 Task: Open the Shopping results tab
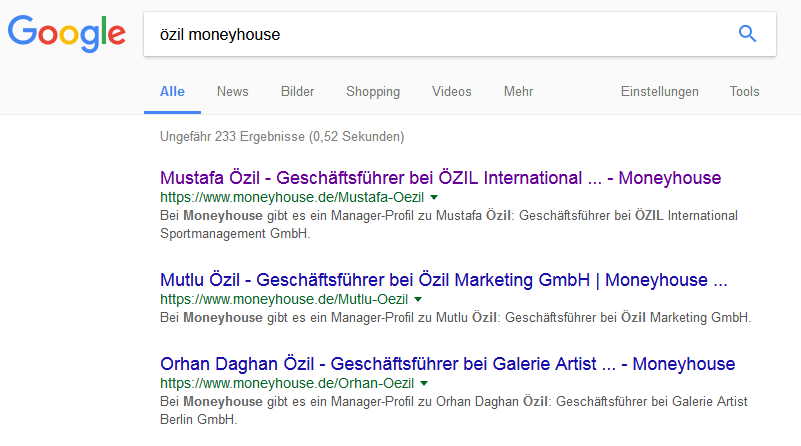pyautogui.click(x=373, y=91)
